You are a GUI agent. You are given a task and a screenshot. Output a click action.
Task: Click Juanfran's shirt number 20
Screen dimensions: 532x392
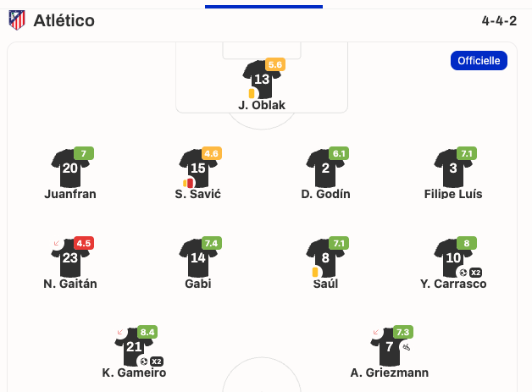click(x=70, y=168)
